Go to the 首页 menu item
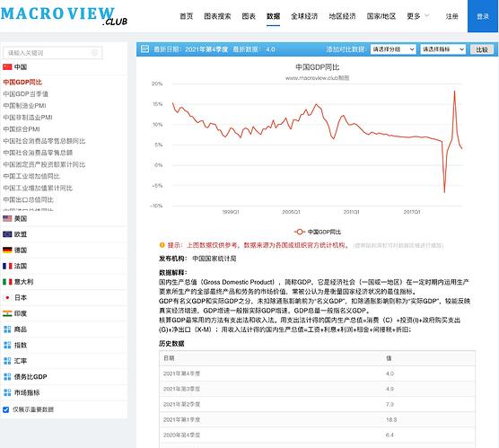This screenshot has height=448, width=499. click(186, 16)
